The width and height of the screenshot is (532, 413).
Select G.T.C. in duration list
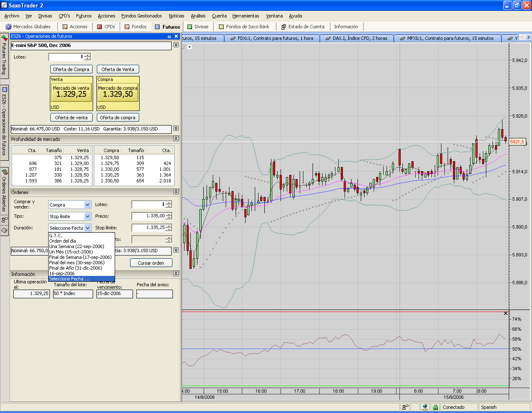81,236
